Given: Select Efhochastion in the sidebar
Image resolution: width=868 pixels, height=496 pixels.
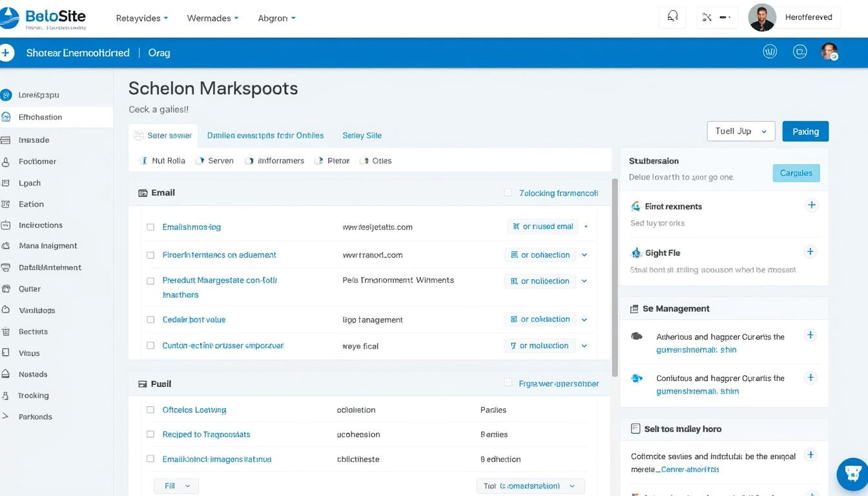Looking at the screenshot, I should [x=56, y=117].
